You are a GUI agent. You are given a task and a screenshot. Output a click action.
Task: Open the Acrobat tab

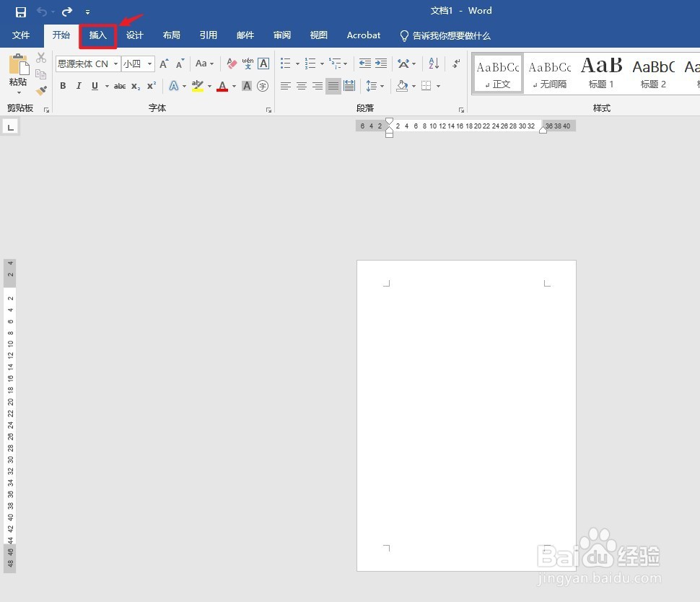[x=364, y=35]
